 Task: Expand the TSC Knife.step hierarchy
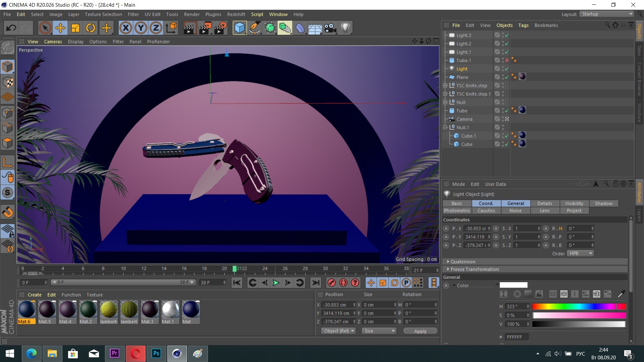(x=445, y=85)
